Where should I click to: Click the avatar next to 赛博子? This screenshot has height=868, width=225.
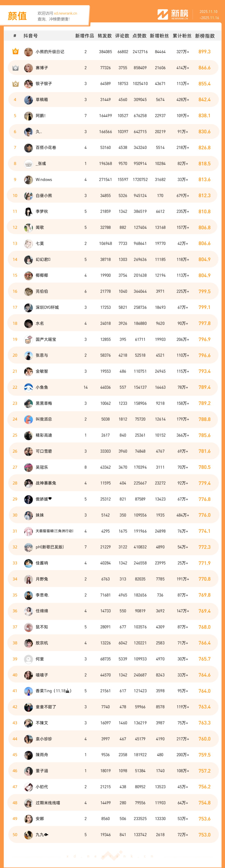point(28,68)
